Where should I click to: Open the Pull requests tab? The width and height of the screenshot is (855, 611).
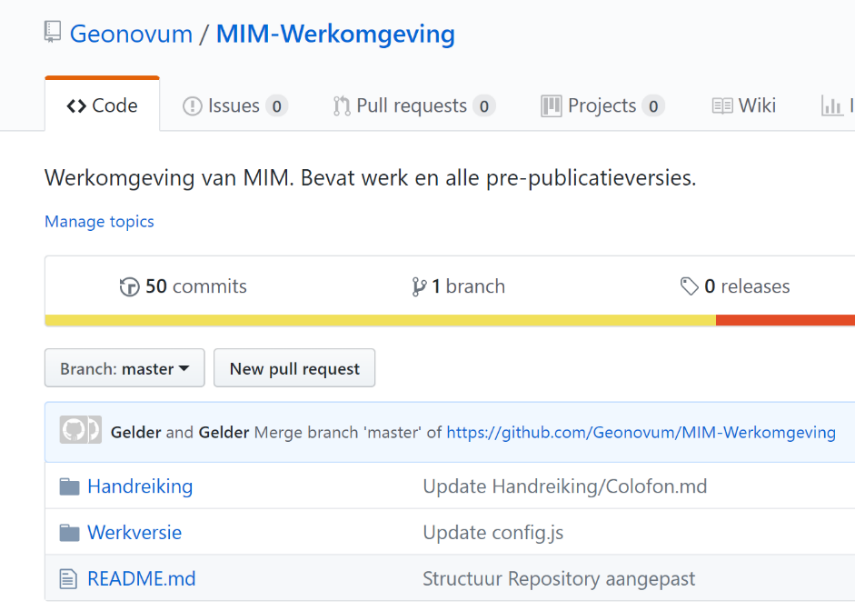pyautogui.click(x=414, y=106)
